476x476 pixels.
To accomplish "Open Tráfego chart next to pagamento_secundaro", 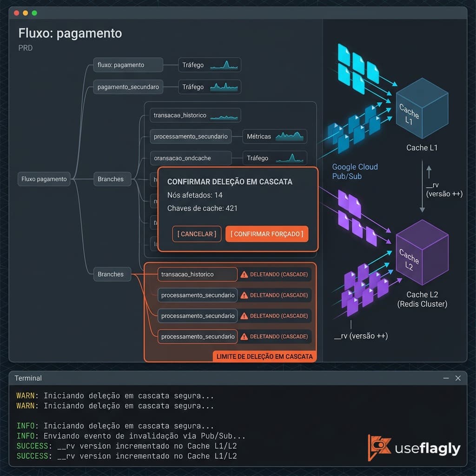I will pyautogui.click(x=210, y=87).
